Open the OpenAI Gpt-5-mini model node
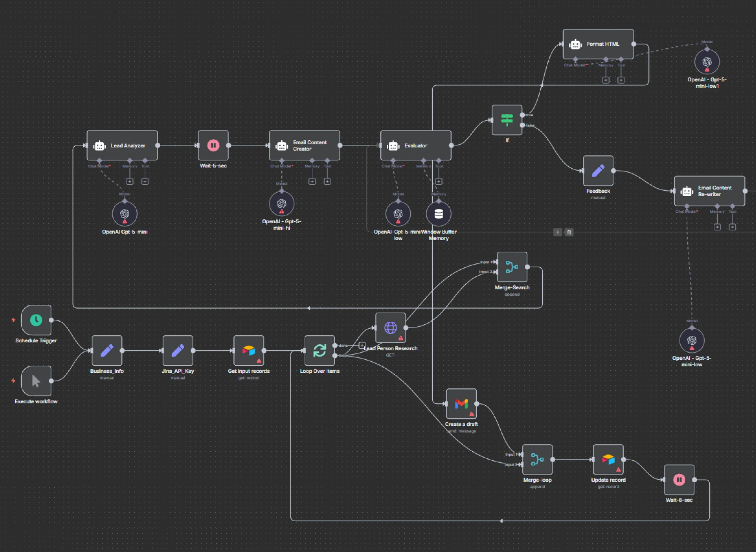 (x=125, y=214)
